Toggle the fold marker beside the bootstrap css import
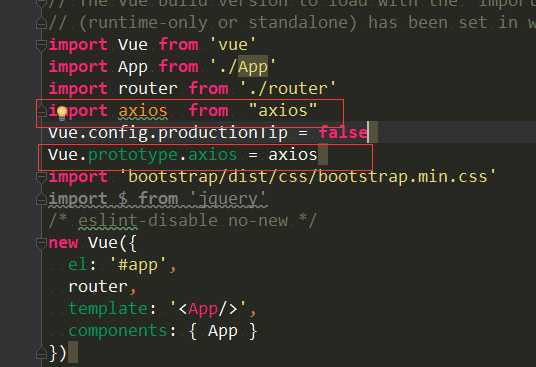Image resolution: width=536 pixels, height=367 pixels. click(41, 177)
